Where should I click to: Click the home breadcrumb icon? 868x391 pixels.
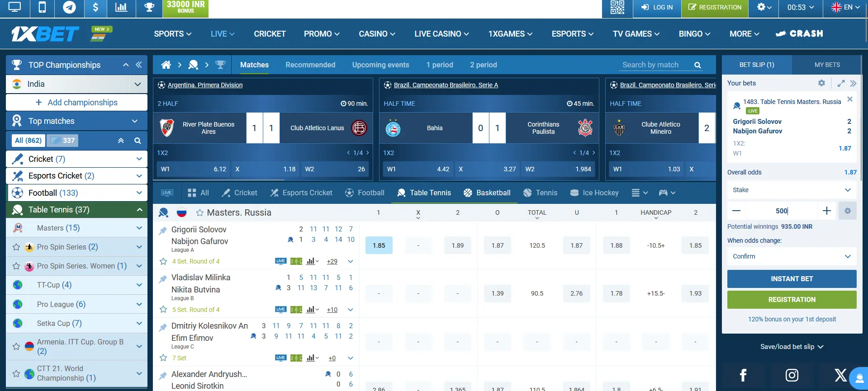pos(166,65)
